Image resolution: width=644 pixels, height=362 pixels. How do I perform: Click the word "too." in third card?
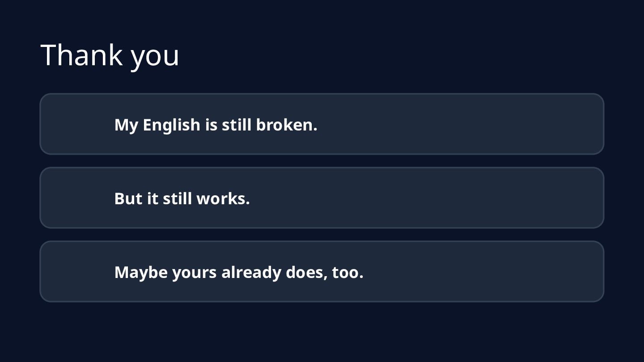[347, 272]
